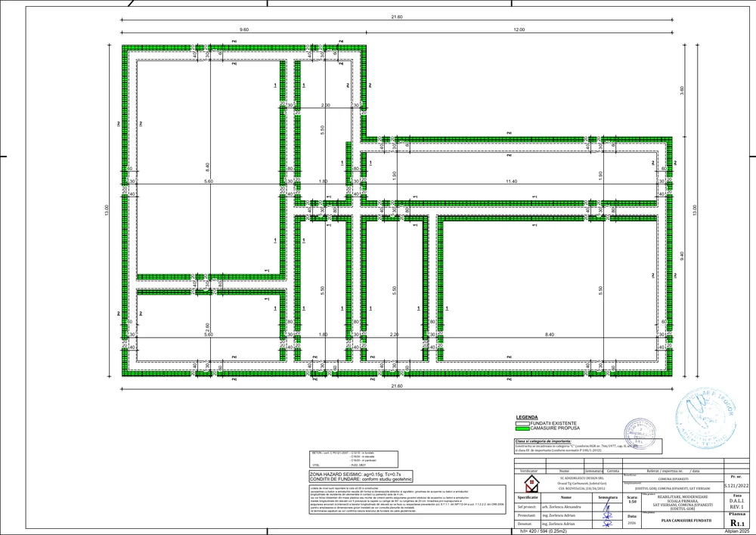Select the 'Clasa si categoria de importanta' heading
This screenshot has height=535, width=756.
point(544,441)
